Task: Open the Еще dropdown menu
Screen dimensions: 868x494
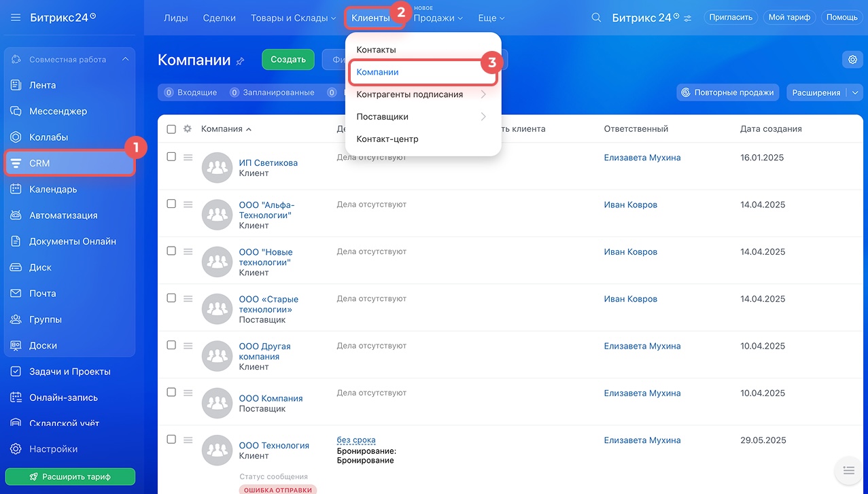Action: (491, 18)
